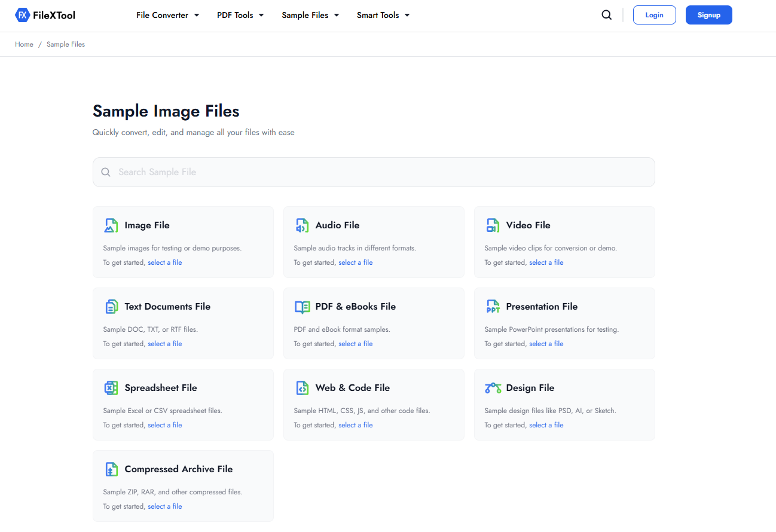Click the Video File icon
776x532 pixels.
tap(493, 225)
